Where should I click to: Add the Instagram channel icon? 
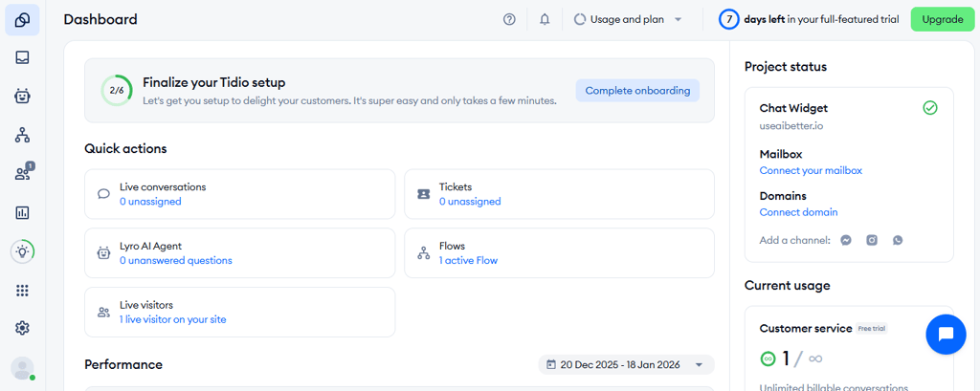[x=872, y=240]
